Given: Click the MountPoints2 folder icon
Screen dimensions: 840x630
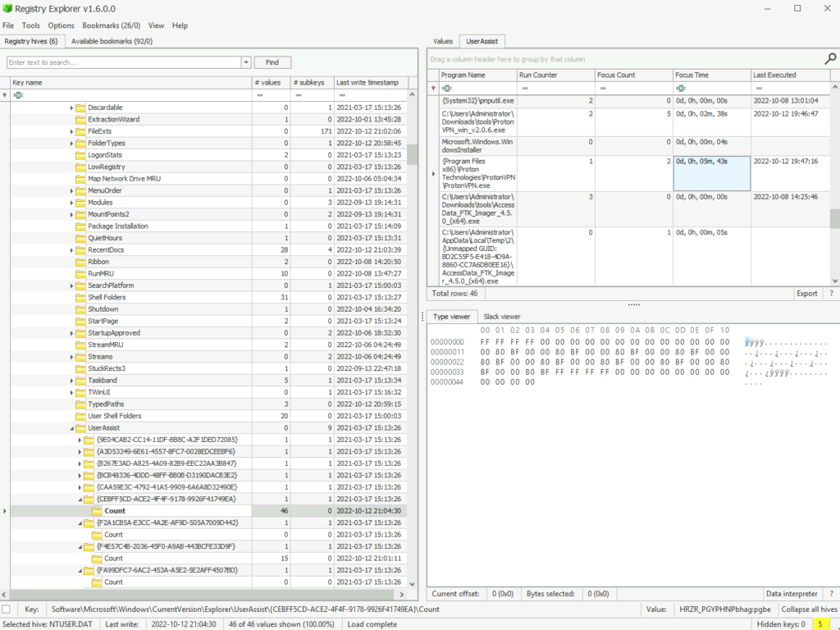Looking at the screenshot, I should [x=80, y=214].
